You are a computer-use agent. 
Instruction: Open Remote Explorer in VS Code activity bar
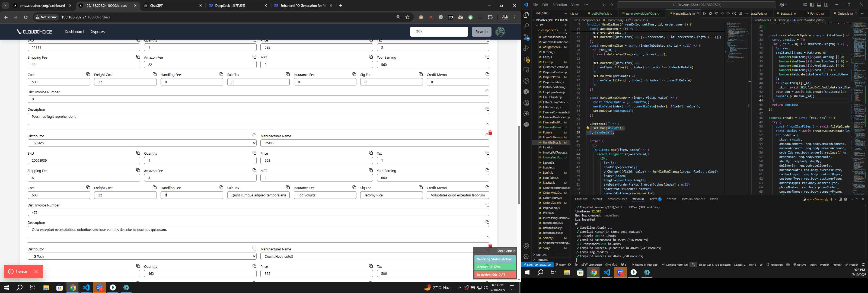tap(526, 70)
